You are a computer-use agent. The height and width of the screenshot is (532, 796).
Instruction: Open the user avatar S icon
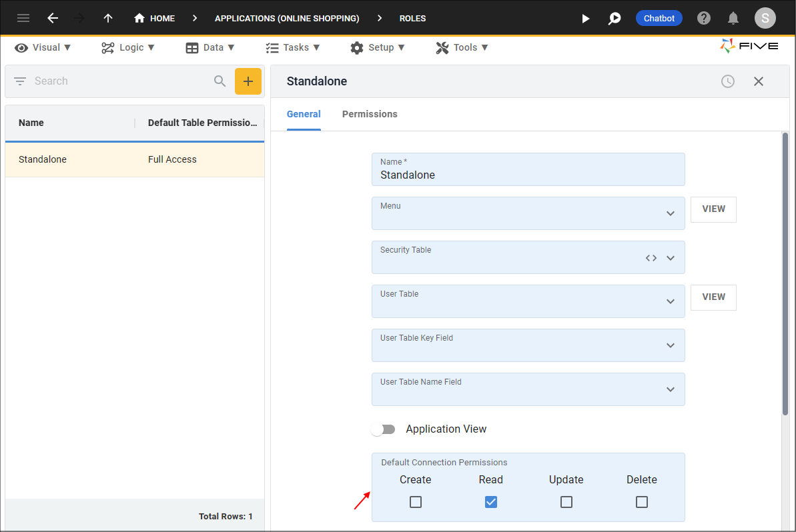click(x=765, y=18)
